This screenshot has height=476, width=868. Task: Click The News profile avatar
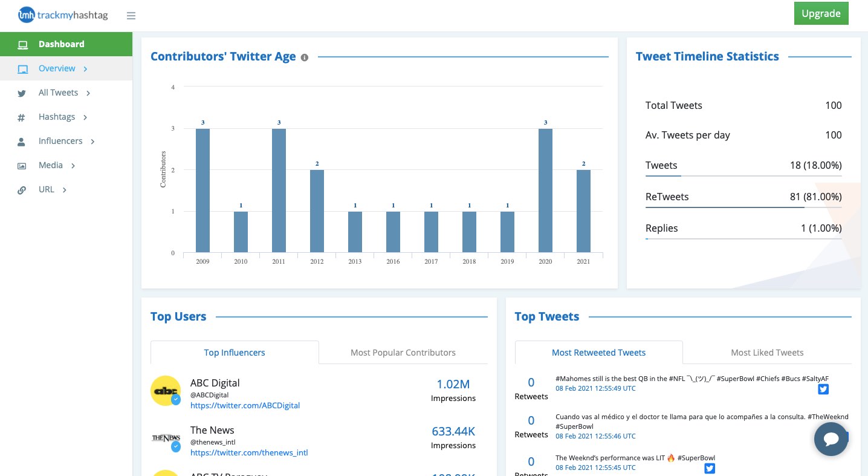(165, 438)
